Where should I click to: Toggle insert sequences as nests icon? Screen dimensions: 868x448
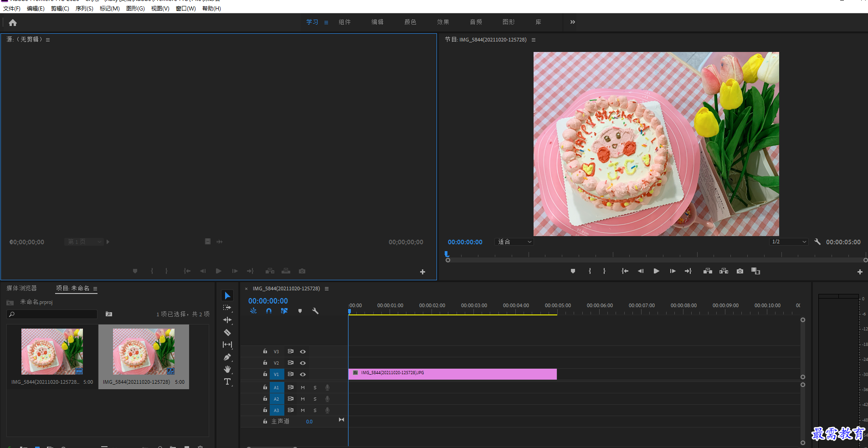point(253,311)
